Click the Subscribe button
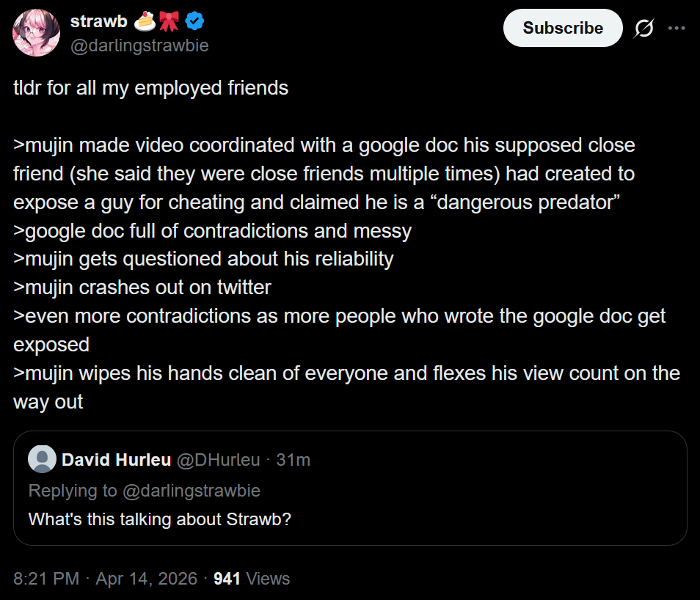700x600 pixels. pyautogui.click(x=563, y=29)
